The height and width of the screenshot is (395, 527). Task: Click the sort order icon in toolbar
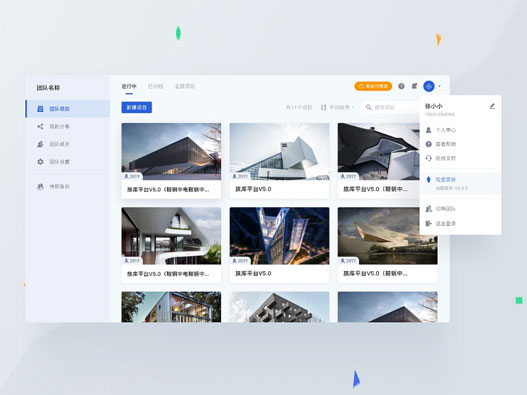tap(323, 107)
